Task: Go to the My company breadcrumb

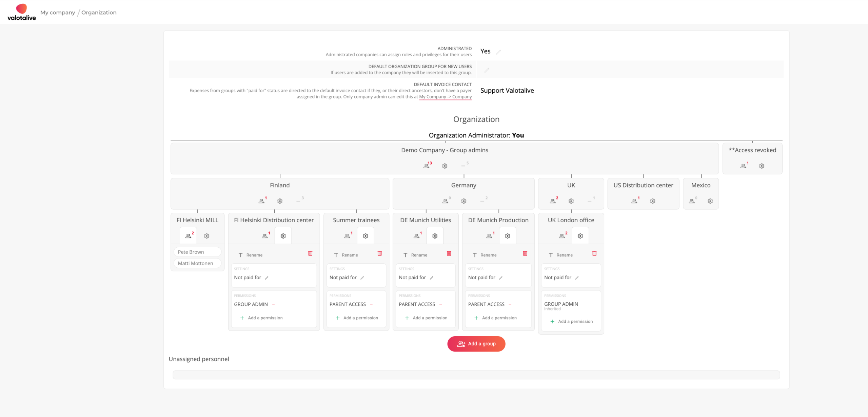Action: [58, 13]
